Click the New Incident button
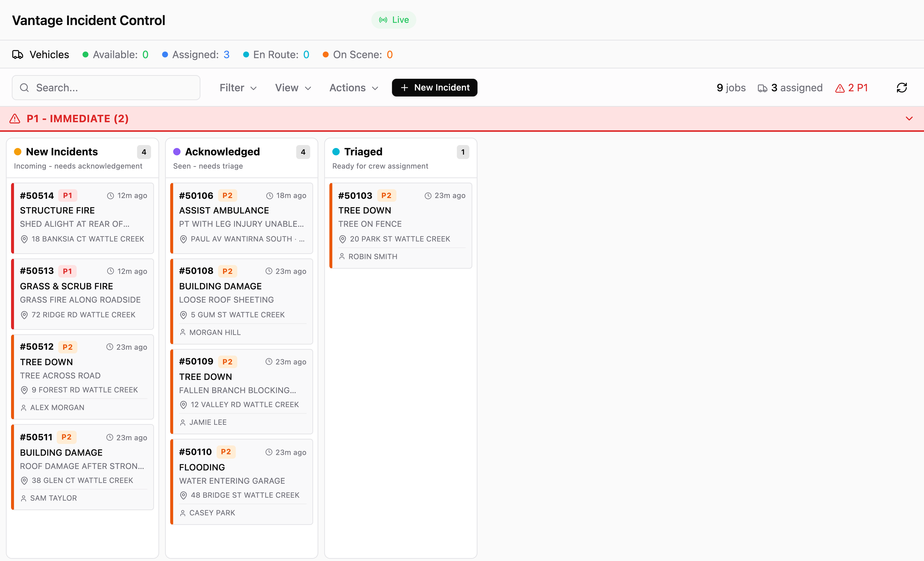 (434, 88)
